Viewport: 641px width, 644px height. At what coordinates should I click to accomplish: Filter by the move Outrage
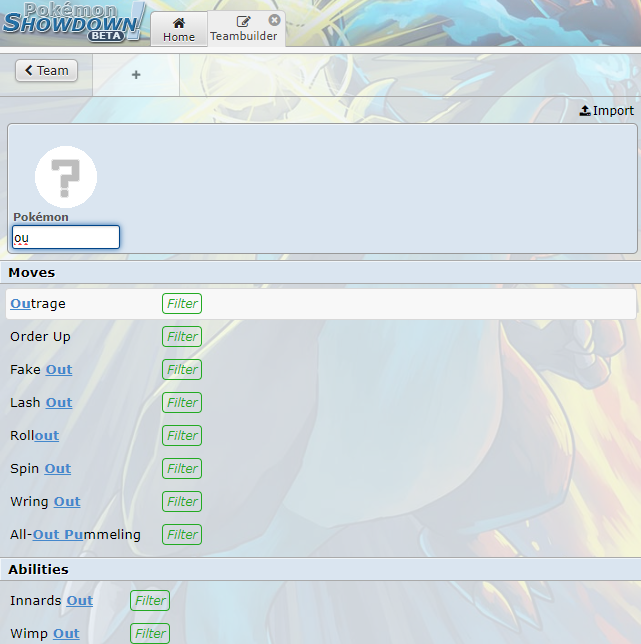pos(182,304)
